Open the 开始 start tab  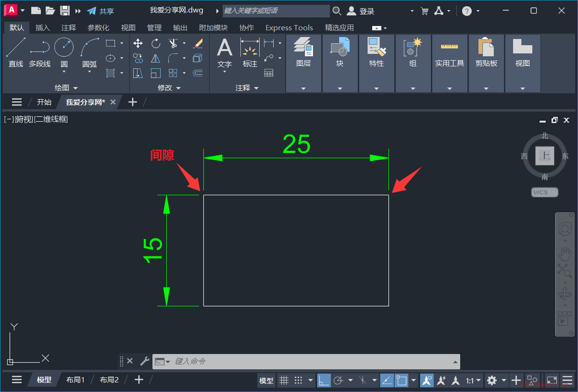point(44,102)
